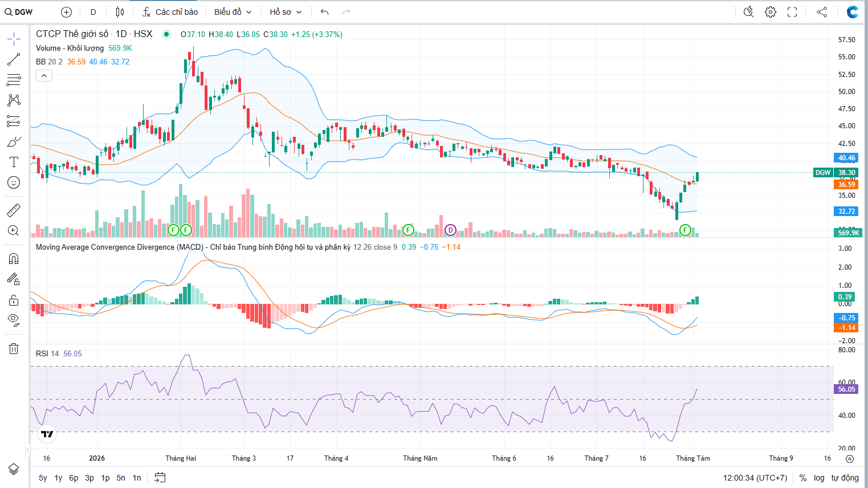This screenshot has width=868, height=488.
Task: Add a symbol with the plus icon
Action: pos(66,12)
